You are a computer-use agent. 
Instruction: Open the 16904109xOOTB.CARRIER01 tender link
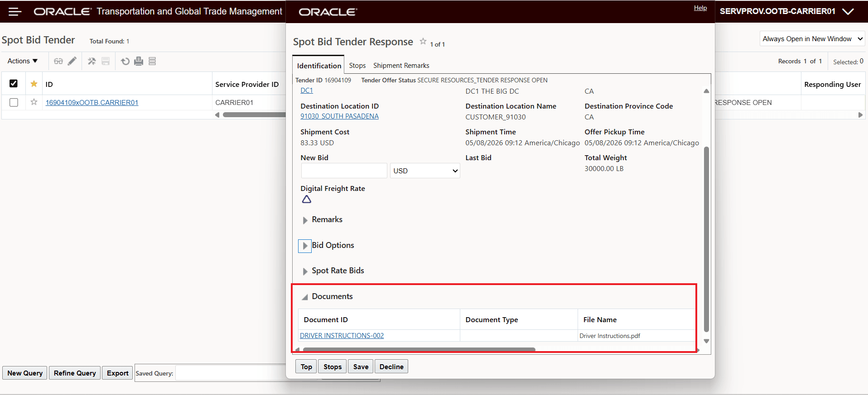pos(92,103)
